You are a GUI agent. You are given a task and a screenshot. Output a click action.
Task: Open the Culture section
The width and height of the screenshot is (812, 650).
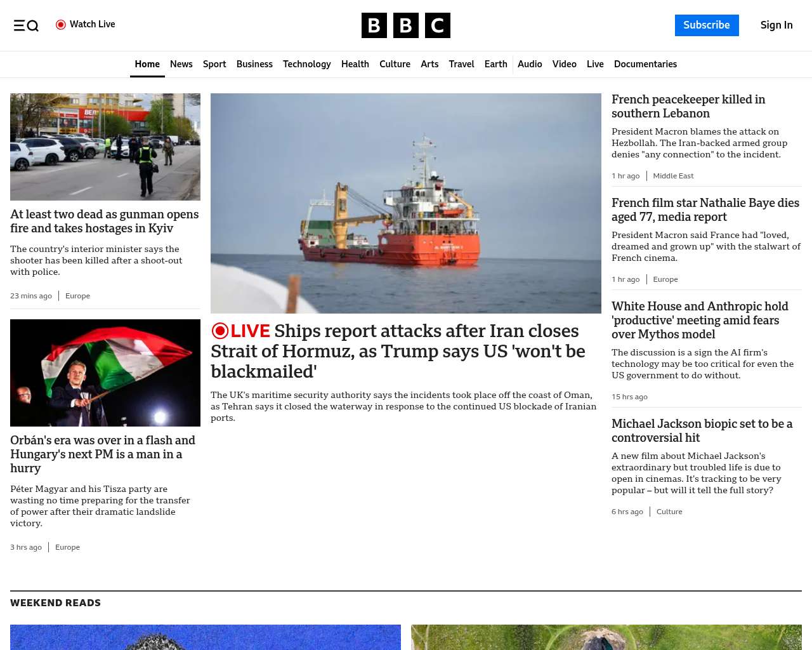[x=395, y=64]
